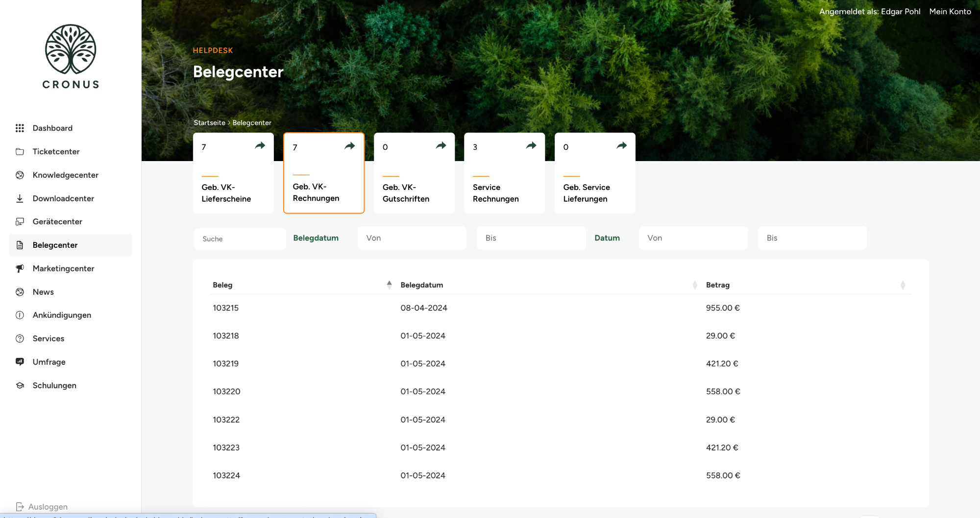Sort table by Beleg column arrow
980x518 pixels.
[389, 285]
